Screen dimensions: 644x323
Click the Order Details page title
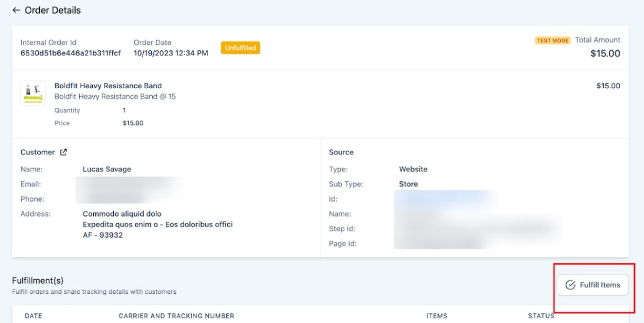(52, 10)
